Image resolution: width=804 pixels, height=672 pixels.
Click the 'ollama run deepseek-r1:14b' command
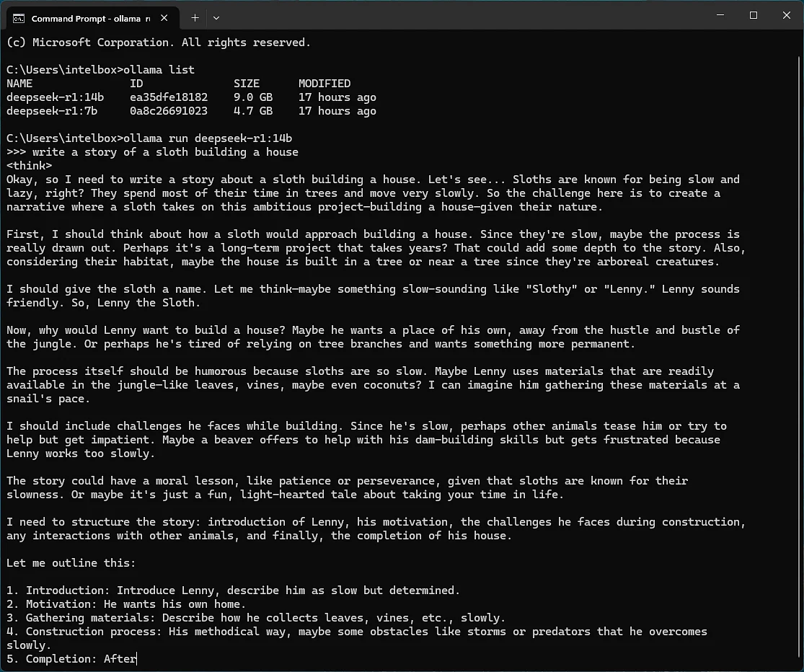pos(208,138)
